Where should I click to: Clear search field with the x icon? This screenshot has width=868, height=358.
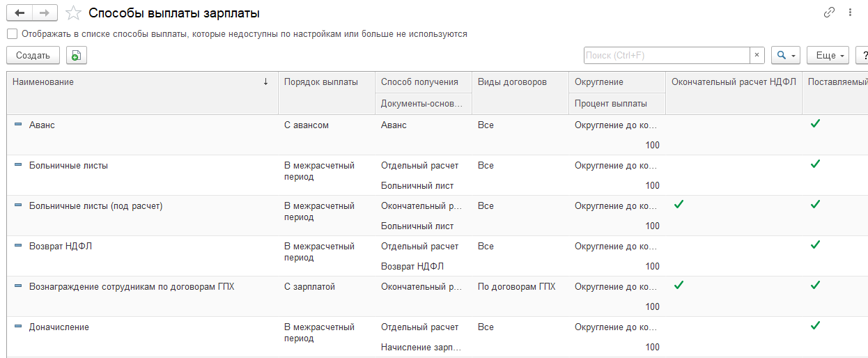757,56
